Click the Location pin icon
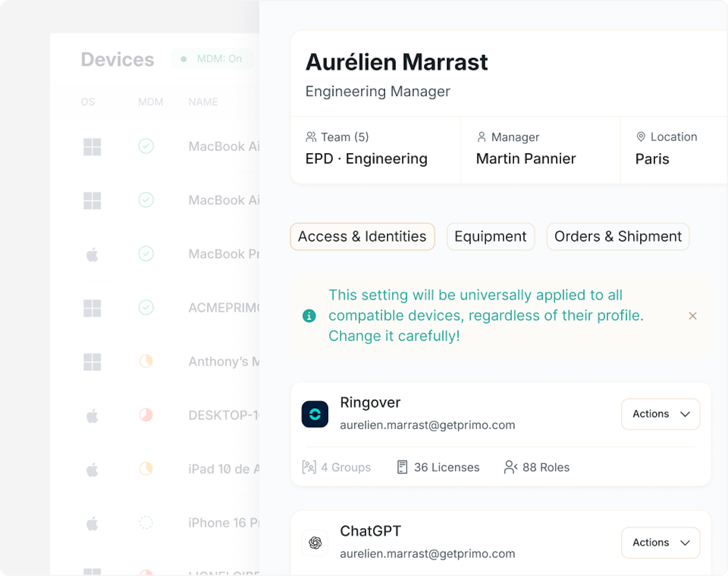Image resolution: width=728 pixels, height=576 pixels. click(x=641, y=137)
